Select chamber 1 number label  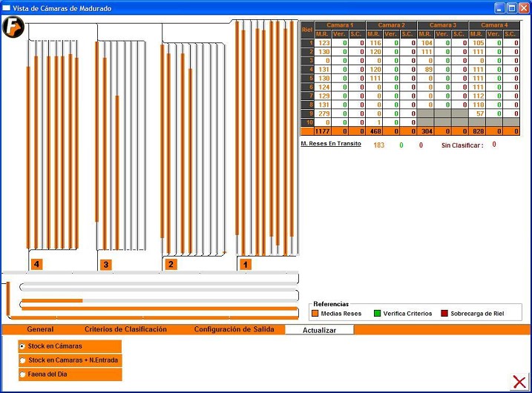click(245, 263)
